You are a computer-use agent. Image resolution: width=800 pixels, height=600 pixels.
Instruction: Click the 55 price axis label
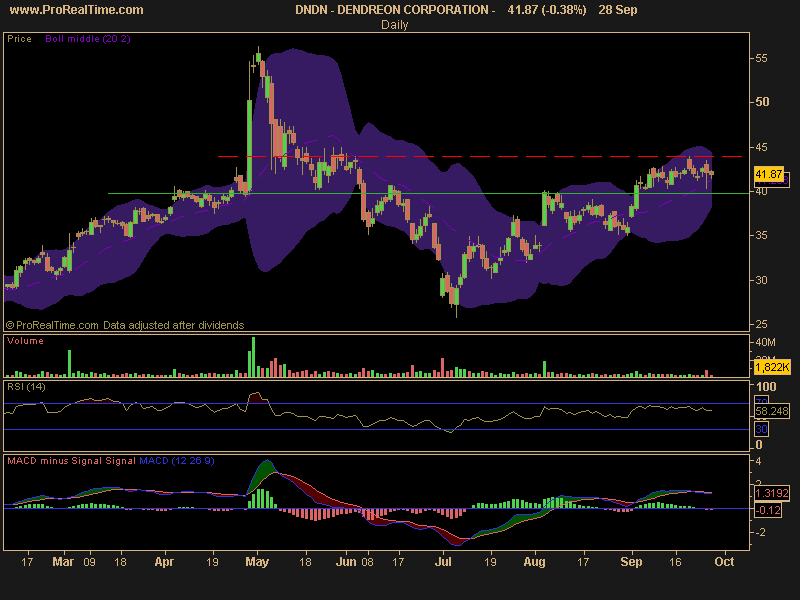[x=761, y=59]
